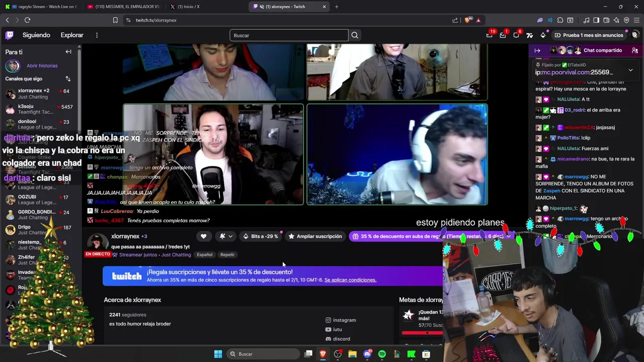Open chat community users list
The height and width of the screenshot is (362, 644).
pos(635,50)
